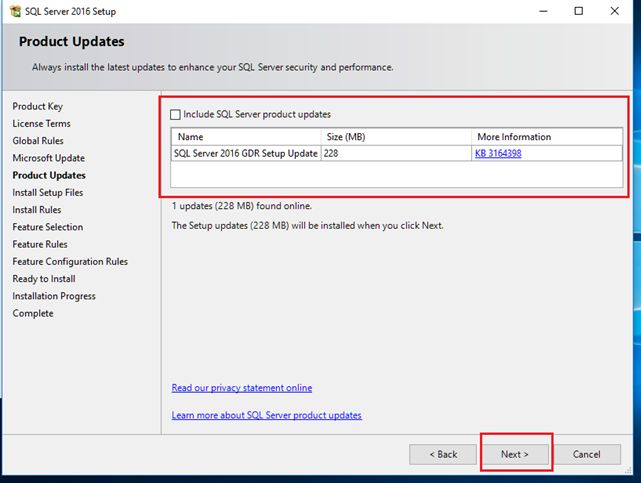This screenshot has height=483, width=641.
Task: Select the Feature Selection step
Action: click(x=47, y=227)
